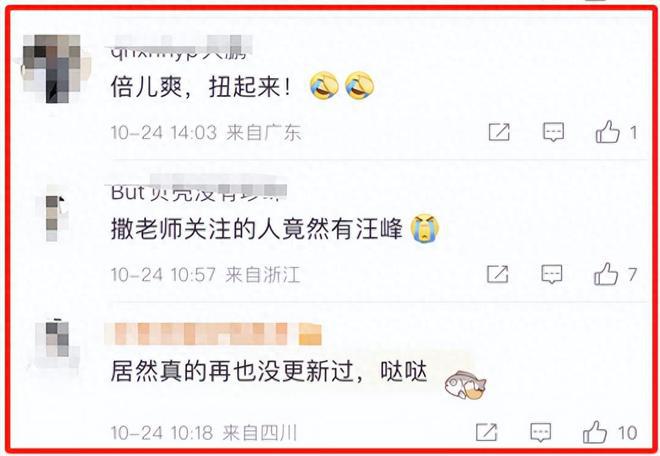Tap the crying cat emoji after 汪峰

[x=426, y=229]
